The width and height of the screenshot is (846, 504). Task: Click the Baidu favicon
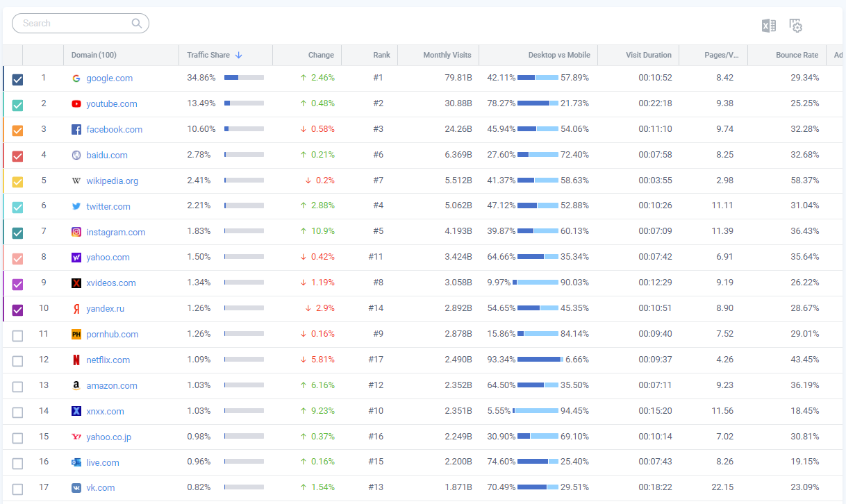tap(76, 156)
